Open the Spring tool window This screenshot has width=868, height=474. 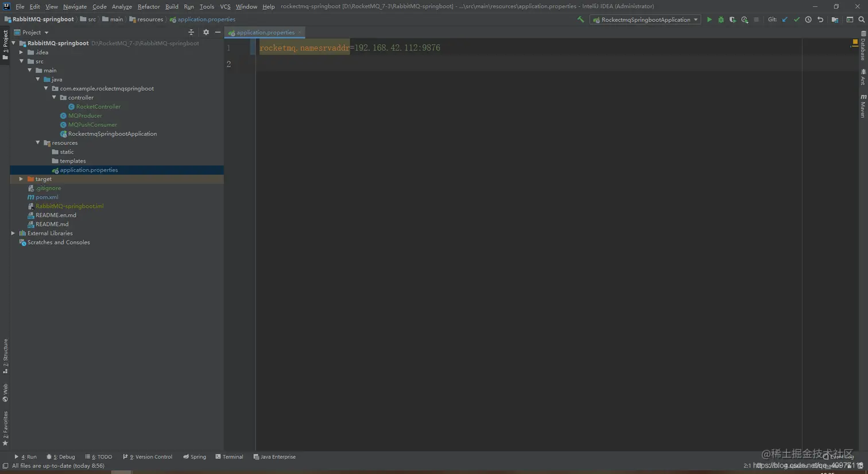(195, 457)
